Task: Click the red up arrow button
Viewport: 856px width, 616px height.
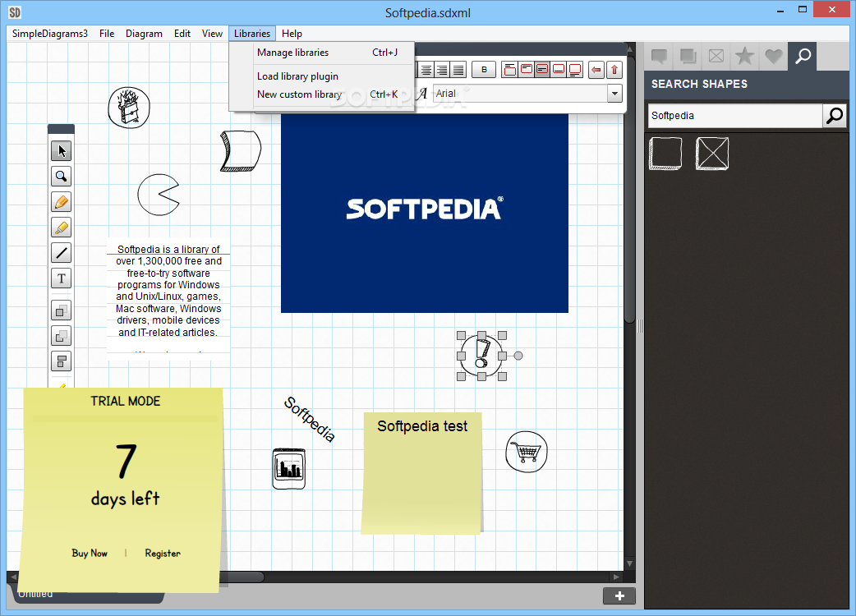Action: (x=614, y=70)
